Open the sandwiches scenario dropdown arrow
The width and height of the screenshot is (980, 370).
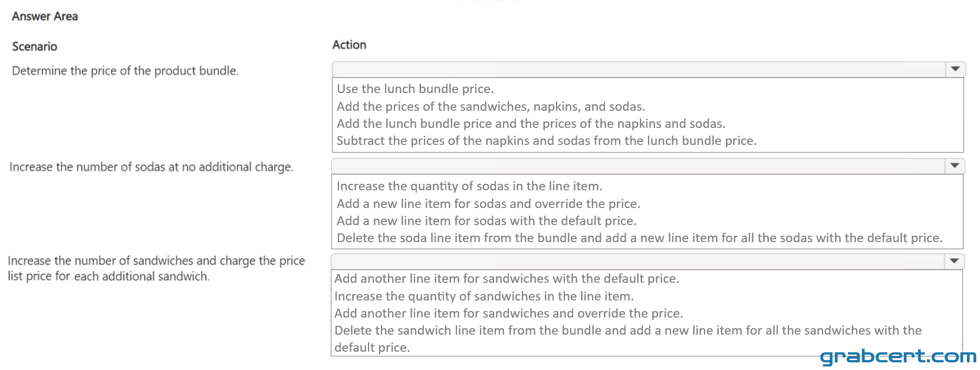[x=954, y=261]
